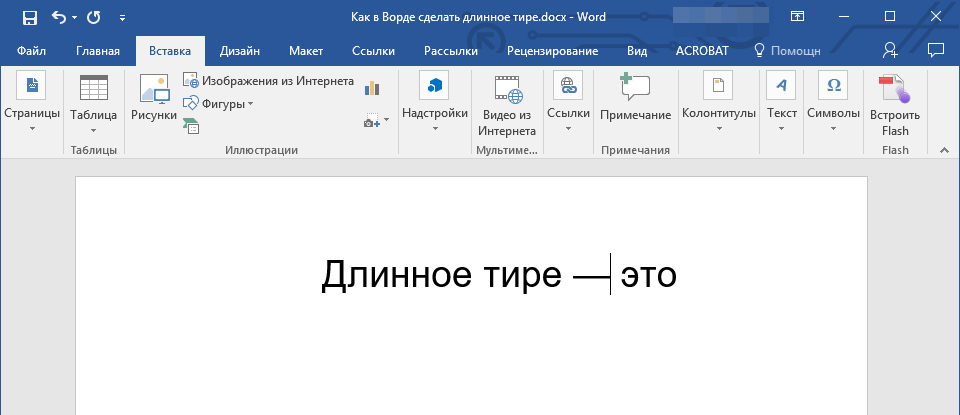Open the ribbon display options button
This screenshot has width=960, height=415.
pyautogui.click(x=797, y=17)
